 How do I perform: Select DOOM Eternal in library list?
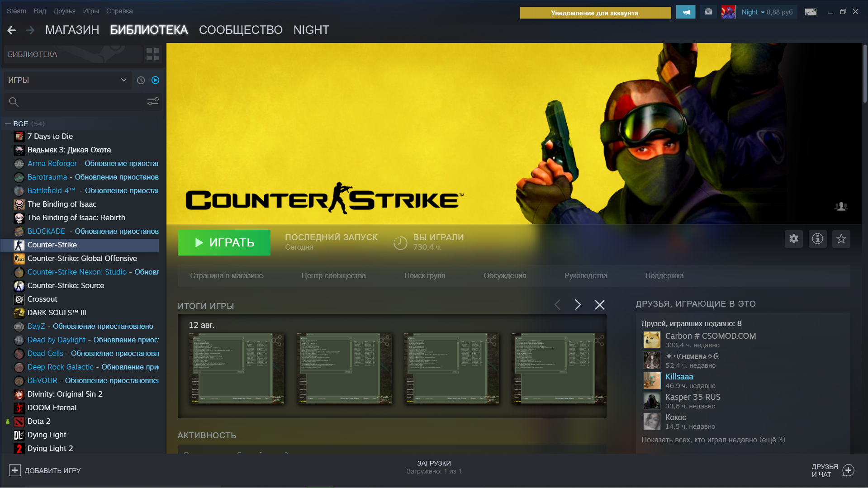(x=52, y=407)
